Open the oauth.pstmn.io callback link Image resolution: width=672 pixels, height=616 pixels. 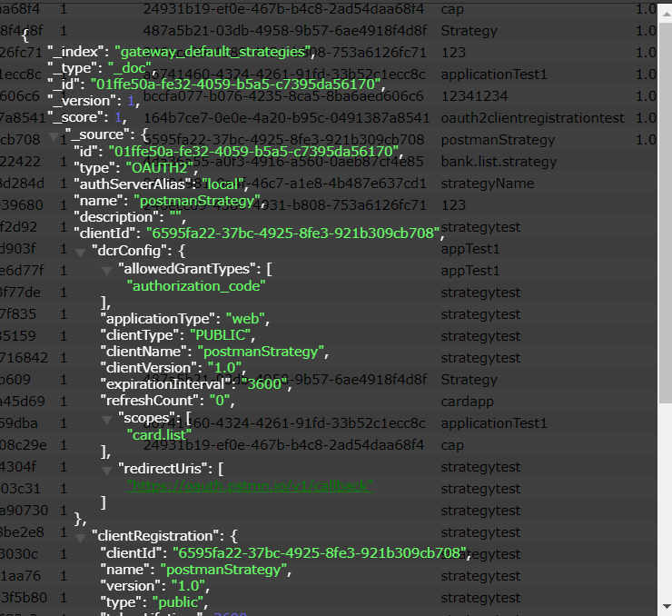pos(250,485)
